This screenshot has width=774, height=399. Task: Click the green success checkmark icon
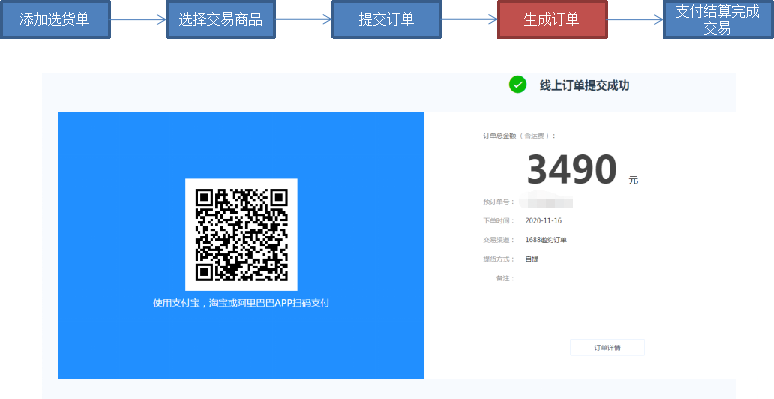tap(517, 85)
